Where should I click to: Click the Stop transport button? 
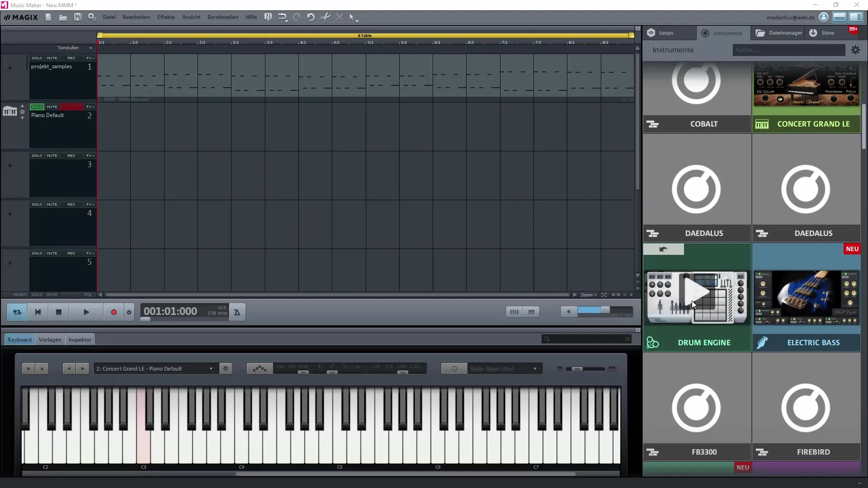59,312
